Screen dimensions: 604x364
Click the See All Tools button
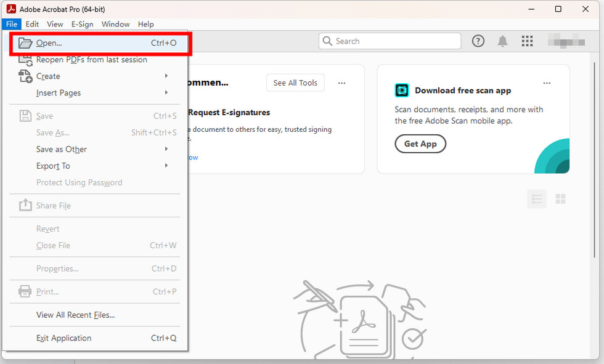(x=295, y=82)
